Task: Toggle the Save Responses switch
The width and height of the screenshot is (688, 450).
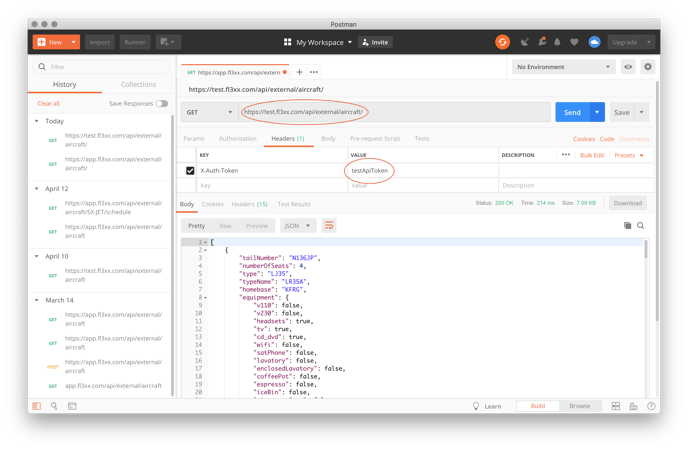Action: (x=161, y=103)
